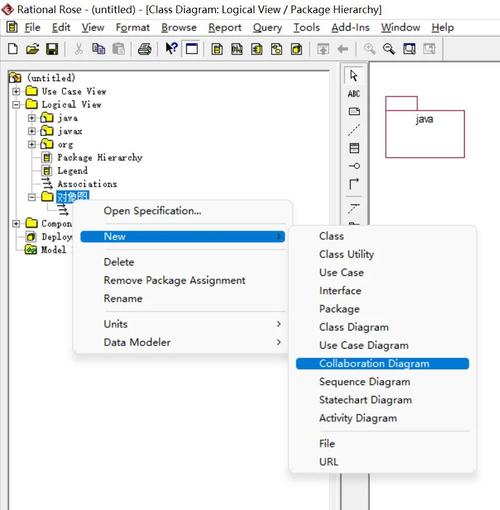The image size is (500, 510).
Task: Open the Data Modeler submenu
Action: tap(183, 342)
